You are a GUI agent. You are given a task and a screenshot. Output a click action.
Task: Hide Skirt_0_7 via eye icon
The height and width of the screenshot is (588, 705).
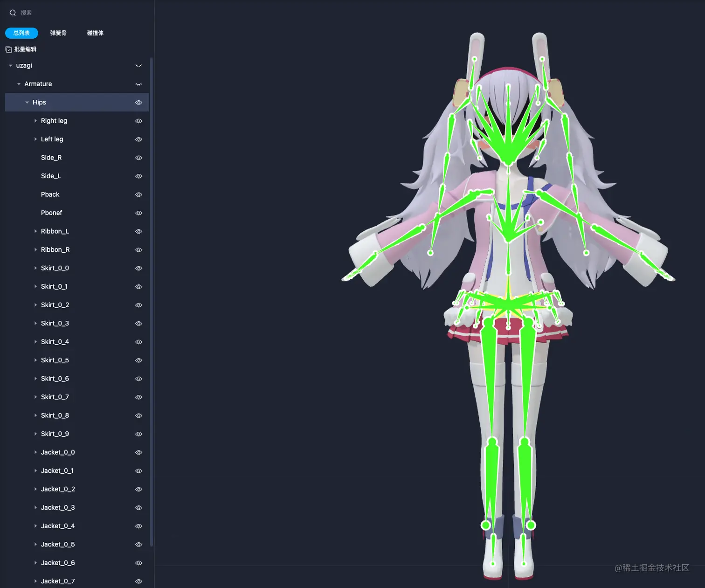[x=138, y=397]
